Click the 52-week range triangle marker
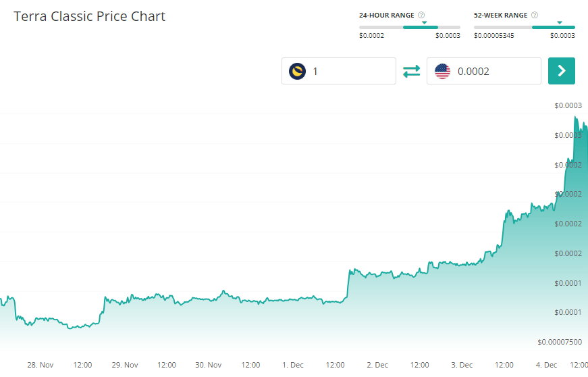Image resolution: width=588 pixels, height=377 pixels. (560, 22)
